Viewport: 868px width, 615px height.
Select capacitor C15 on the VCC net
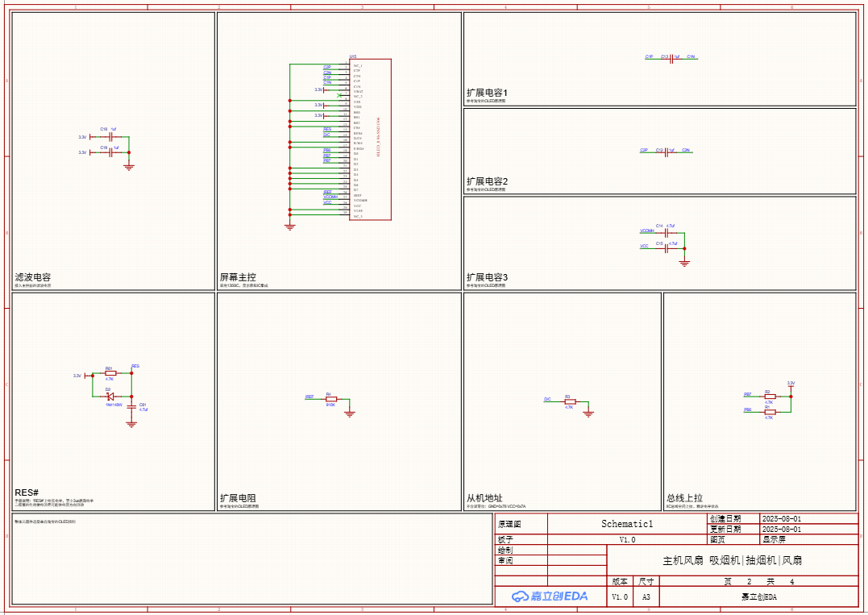(667, 248)
